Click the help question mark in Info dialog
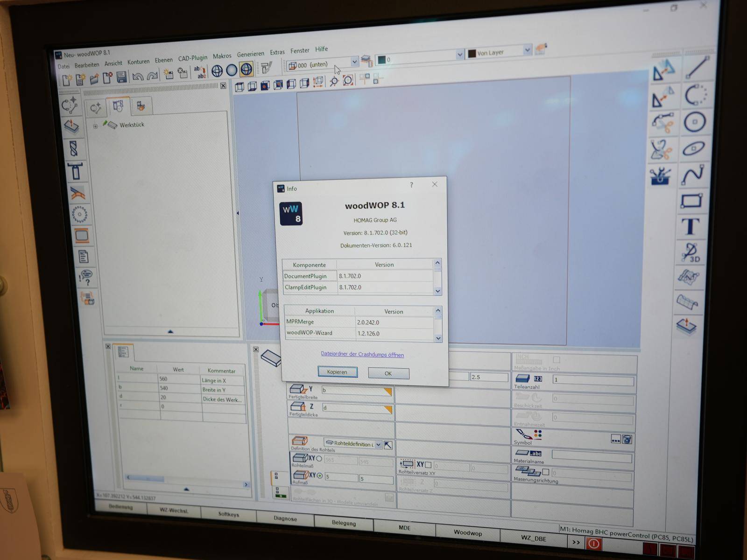This screenshot has width=747, height=560. tap(411, 185)
